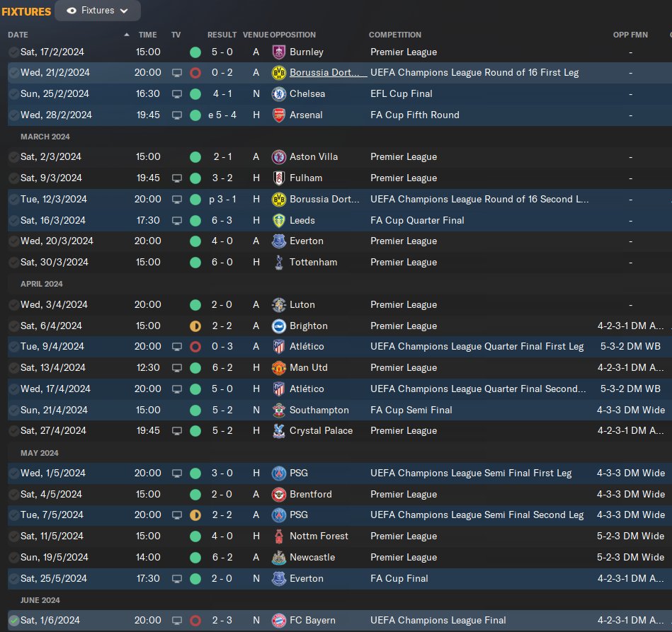The height and width of the screenshot is (632, 672).
Task: Open the p 3 - 1 result against Dortmund
Action: tap(222, 200)
